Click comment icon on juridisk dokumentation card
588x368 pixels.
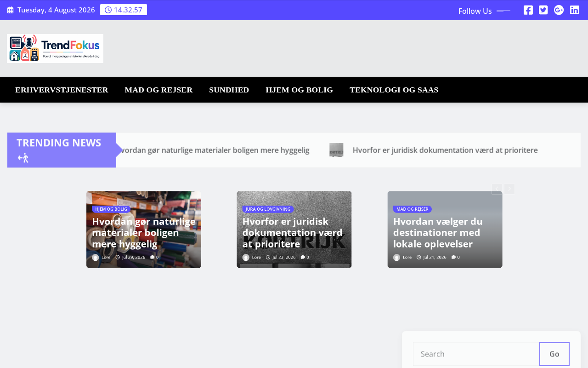(x=303, y=257)
